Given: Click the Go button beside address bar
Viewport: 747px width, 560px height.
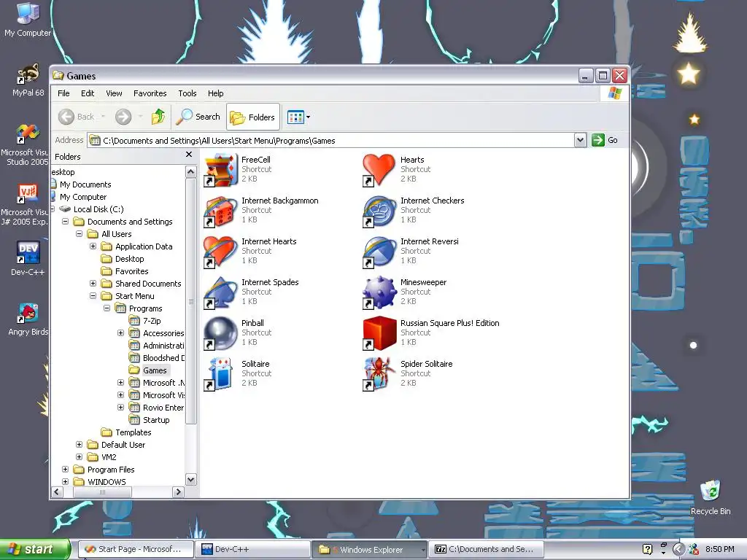Looking at the screenshot, I should [605, 140].
